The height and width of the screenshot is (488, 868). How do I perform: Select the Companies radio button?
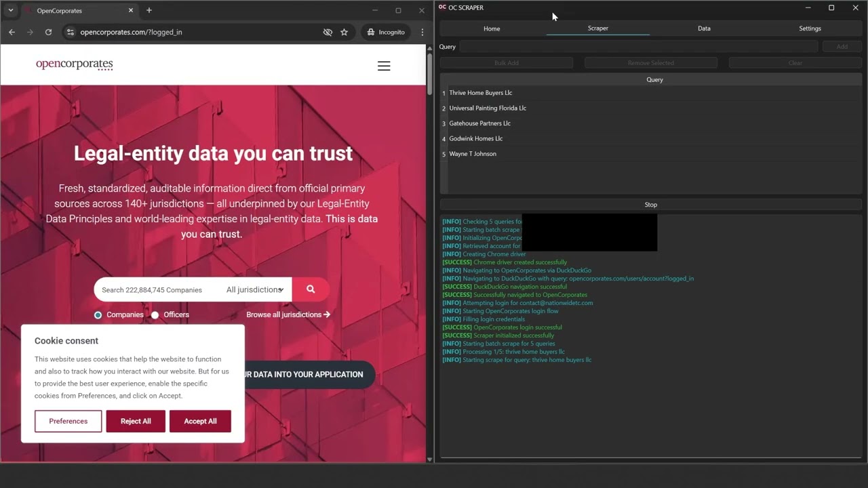tap(98, 314)
